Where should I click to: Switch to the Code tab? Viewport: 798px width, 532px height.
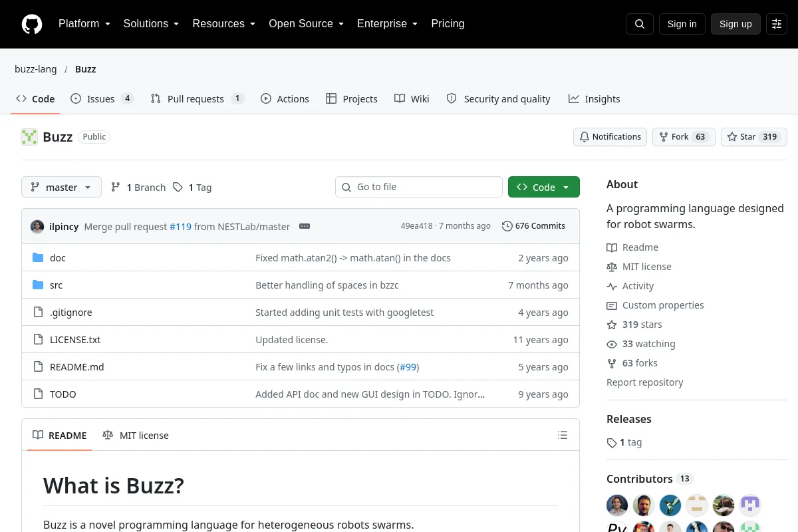point(35,99)
